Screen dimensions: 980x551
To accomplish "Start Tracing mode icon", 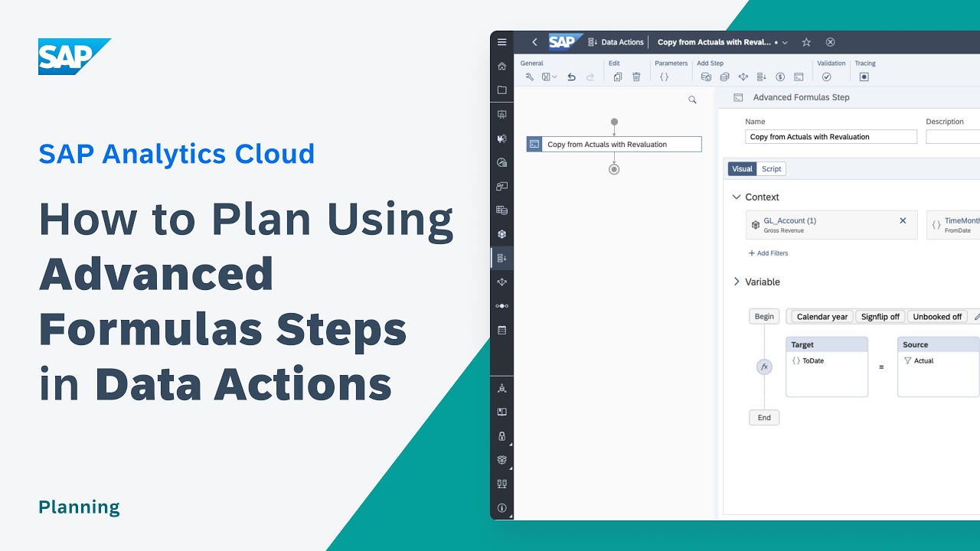I will [x=864, y=77].
